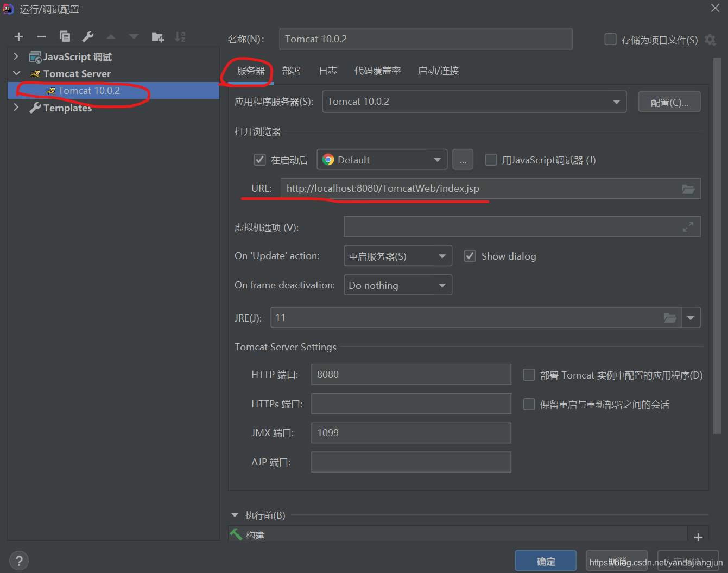
Task: Browse folder icon in JRE field
Action: pyautogui.click(x=670, y=318)
